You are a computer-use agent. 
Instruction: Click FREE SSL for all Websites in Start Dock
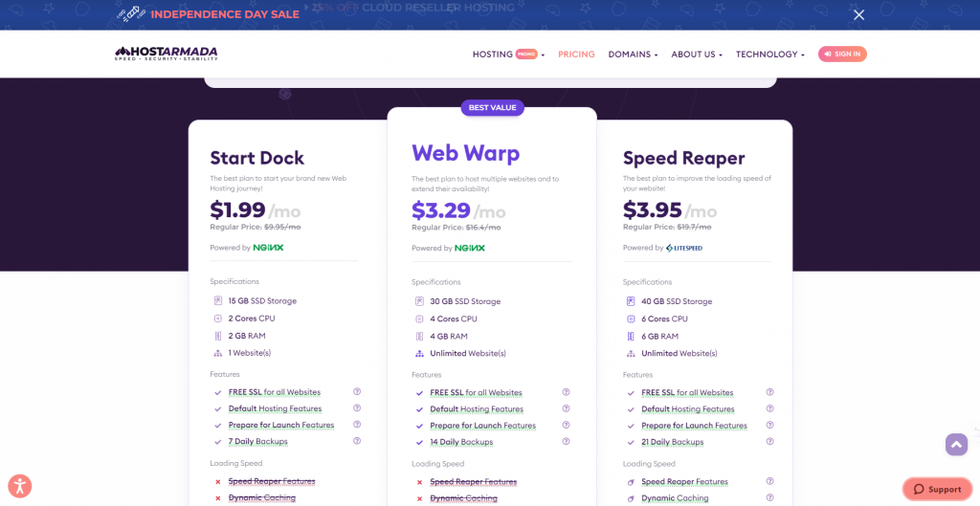[275, 392]
